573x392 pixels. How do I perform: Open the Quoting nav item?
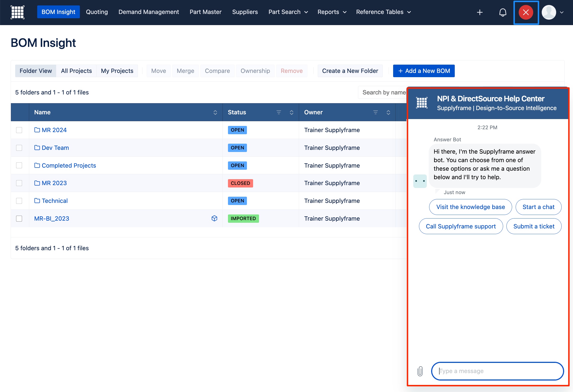pos(97,12)
